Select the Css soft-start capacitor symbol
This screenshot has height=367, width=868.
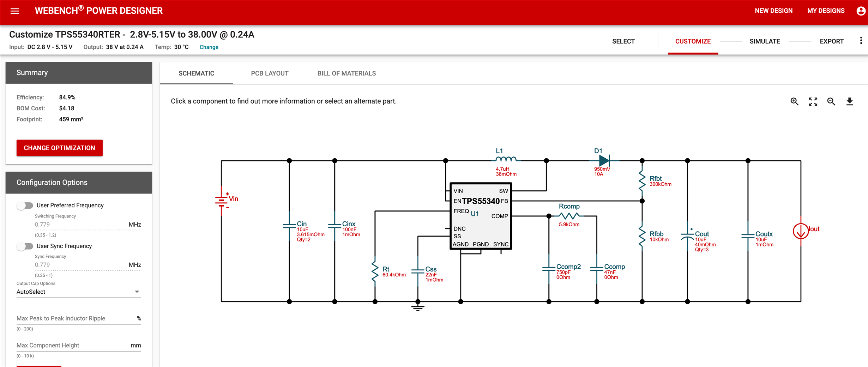click(418, 271)
